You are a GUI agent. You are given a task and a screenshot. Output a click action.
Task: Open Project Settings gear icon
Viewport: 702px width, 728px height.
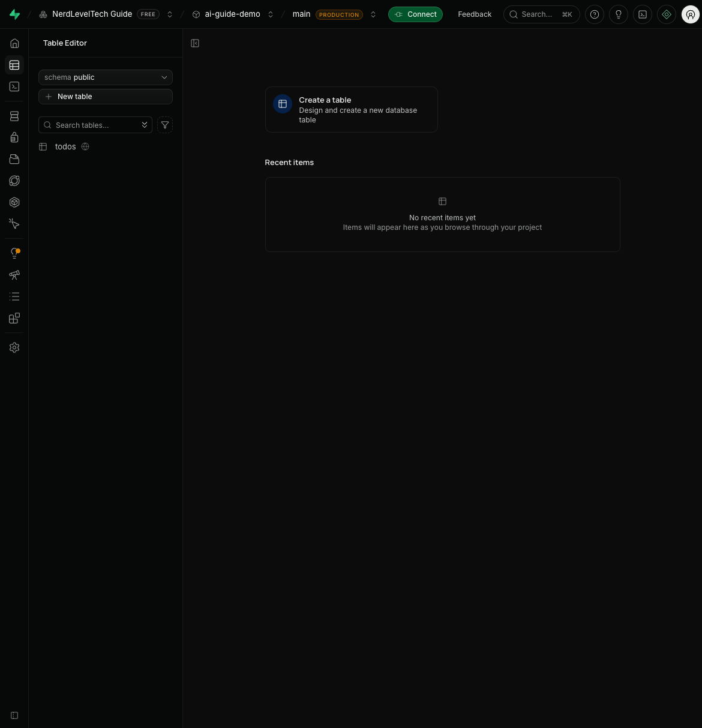tap(14, 347)
